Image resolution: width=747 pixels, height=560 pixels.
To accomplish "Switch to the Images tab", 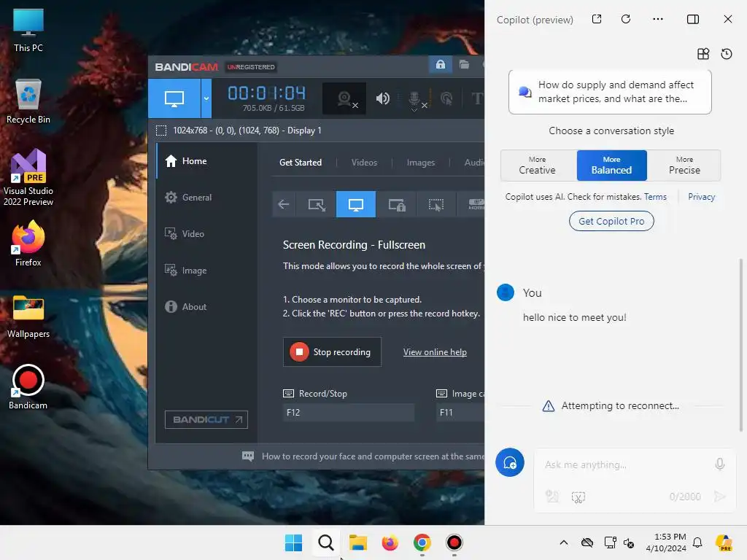I will pyautogui.click(x=421, y=163).
